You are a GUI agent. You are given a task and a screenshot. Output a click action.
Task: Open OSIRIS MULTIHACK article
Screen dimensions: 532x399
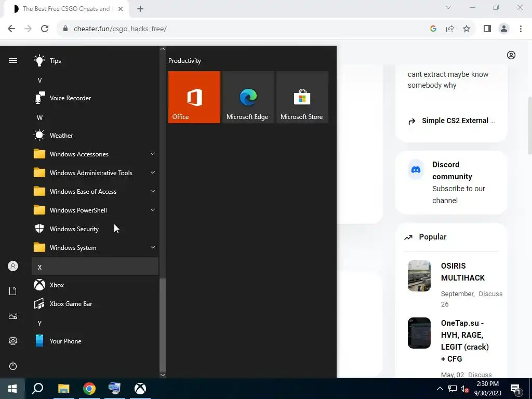[463, 272]
